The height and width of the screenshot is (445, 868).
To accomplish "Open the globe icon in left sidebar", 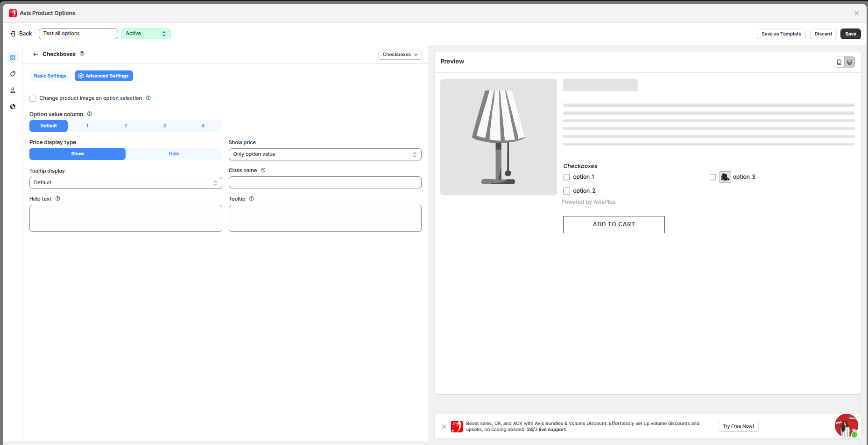I will pos(13,107).
